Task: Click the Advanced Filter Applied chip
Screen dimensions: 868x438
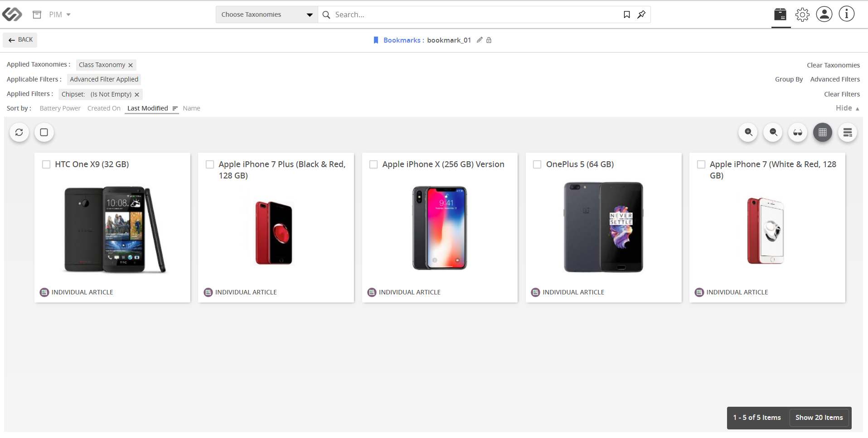Action: 104,79
